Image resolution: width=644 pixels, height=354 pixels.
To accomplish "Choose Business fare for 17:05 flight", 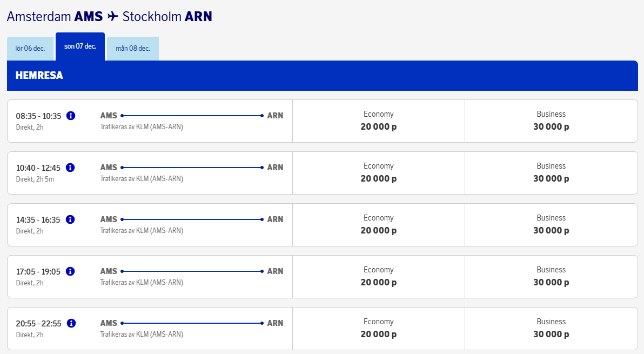I will pyautogui.click(x=551, y=277).
